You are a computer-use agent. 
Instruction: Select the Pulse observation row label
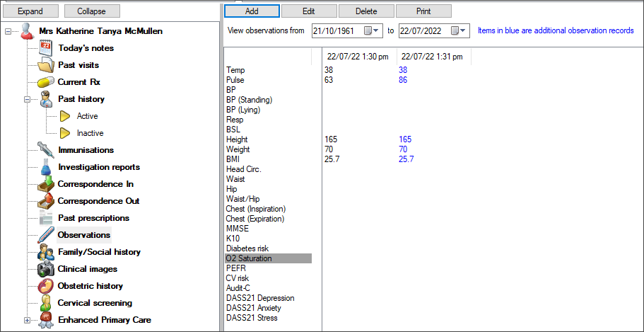235,80
